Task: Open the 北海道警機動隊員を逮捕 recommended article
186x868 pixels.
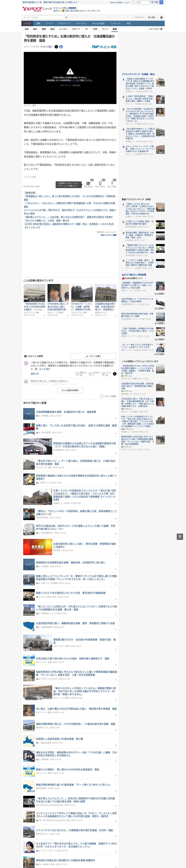Action: [x=66, y=412]
